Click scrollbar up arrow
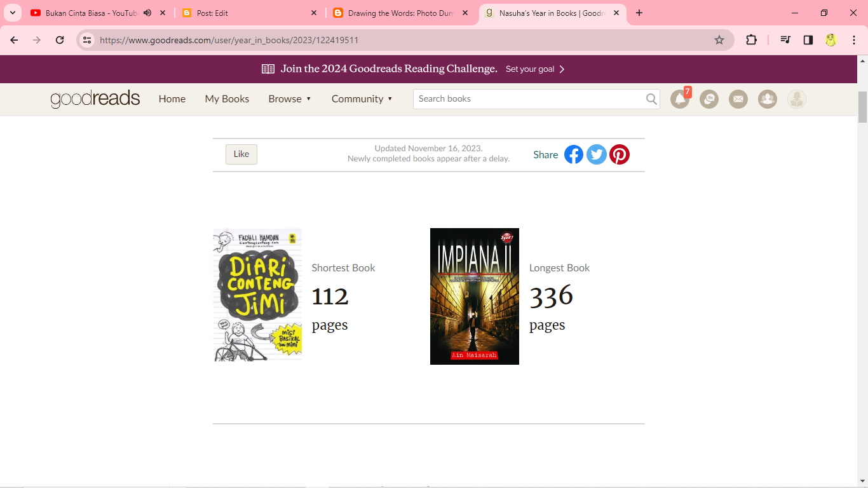Viewport: 868px width, 488px height. 862,60
